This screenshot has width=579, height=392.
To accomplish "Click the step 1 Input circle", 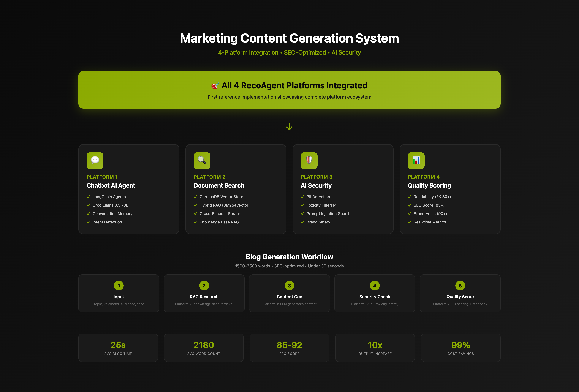I will coord(119,286).
